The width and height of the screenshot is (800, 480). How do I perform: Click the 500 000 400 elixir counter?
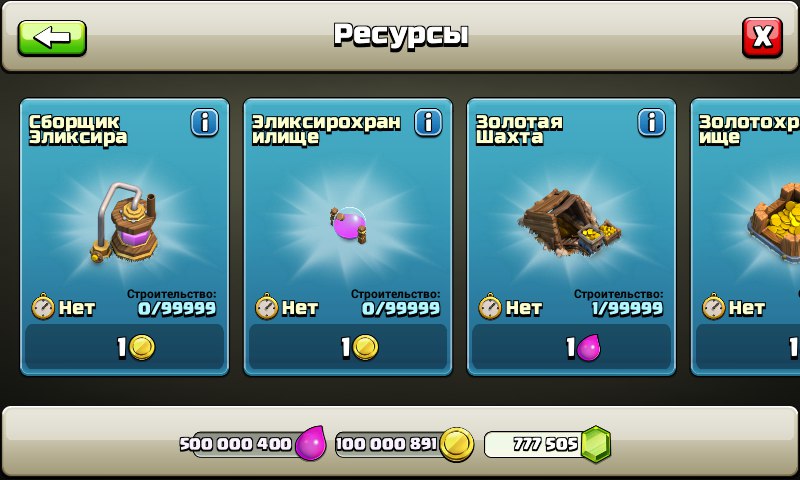click(236, 444)
